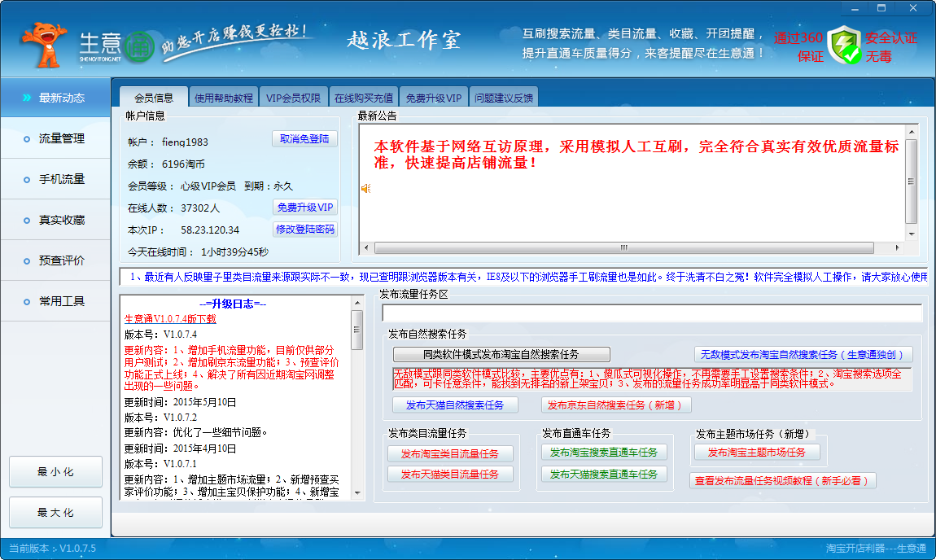Screen dimensions: 936x560
Task: Open the 在线购买充值 tab
Action: click(364, 98)
